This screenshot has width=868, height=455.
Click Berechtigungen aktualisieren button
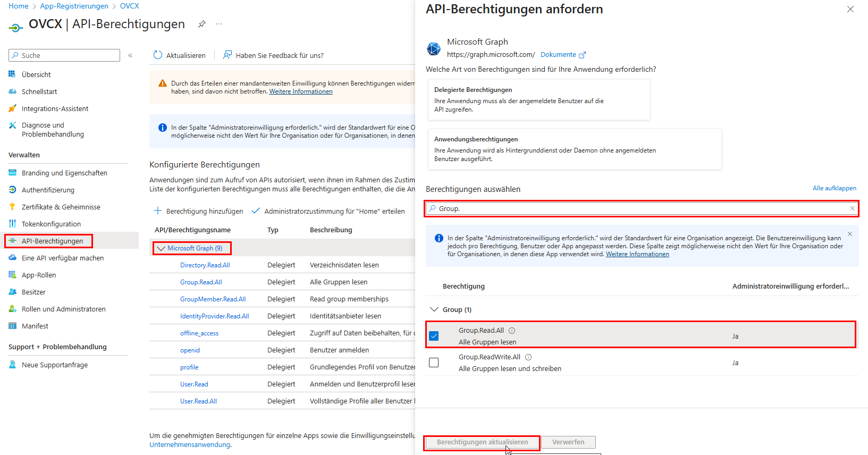pyautogui.click(x=482, y=442)
